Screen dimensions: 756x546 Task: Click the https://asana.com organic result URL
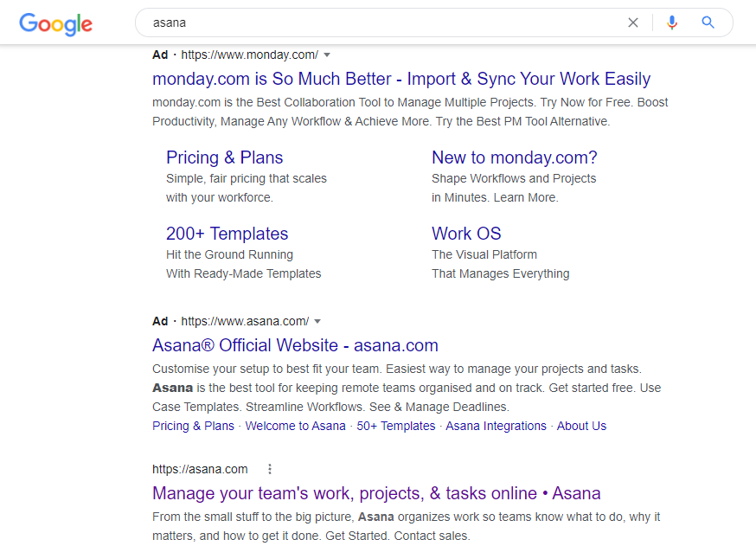pyautogui.click(x=200, y=469)
